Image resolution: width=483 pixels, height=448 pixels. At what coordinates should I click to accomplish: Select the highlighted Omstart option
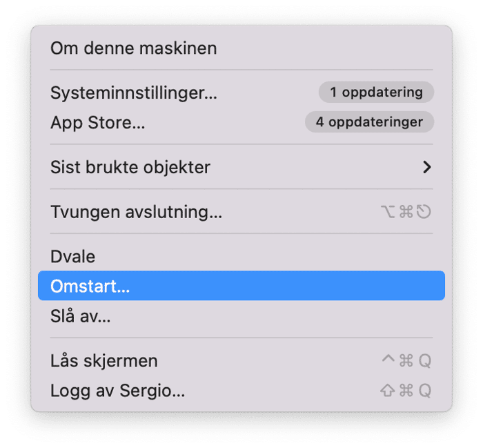pos(90,286)
